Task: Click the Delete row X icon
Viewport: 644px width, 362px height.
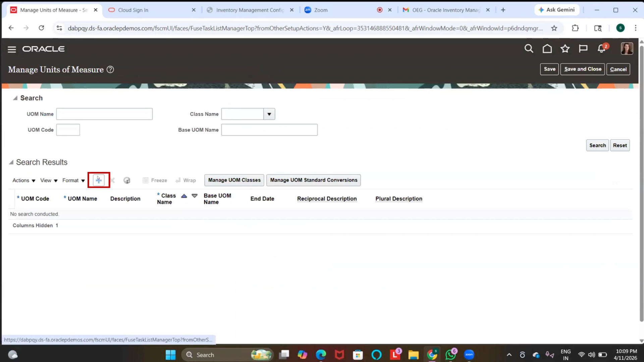Action: pyautogui.click(x=113, y=180)
